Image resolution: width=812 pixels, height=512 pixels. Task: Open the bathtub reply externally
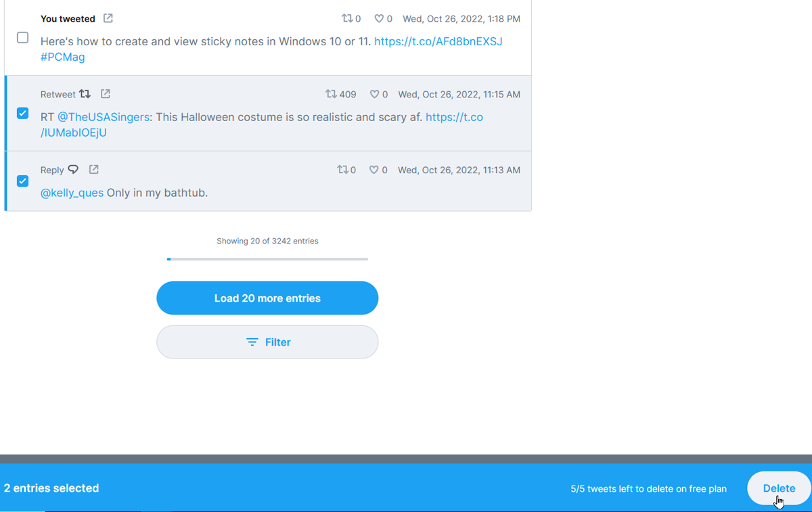tap(93, 169)
